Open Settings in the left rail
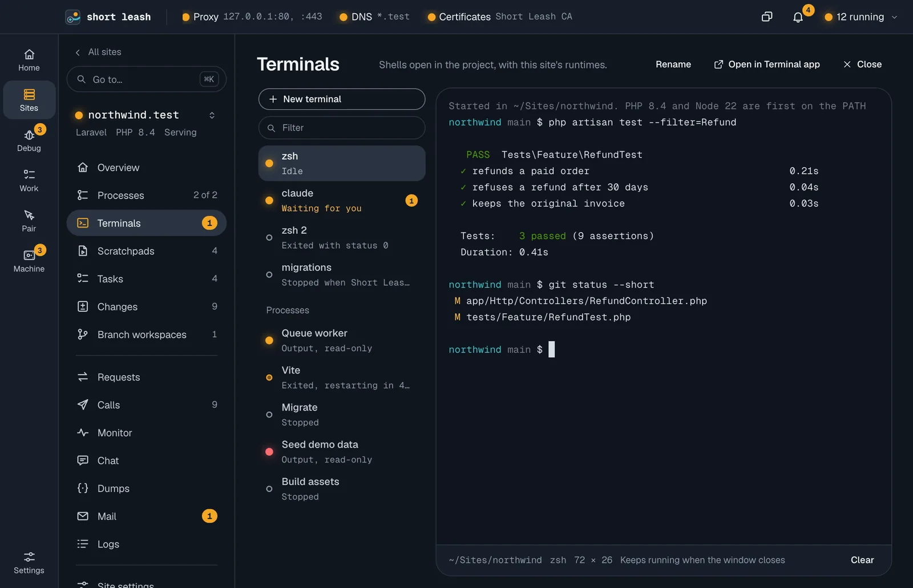The image size is (913, 588). 29,563
